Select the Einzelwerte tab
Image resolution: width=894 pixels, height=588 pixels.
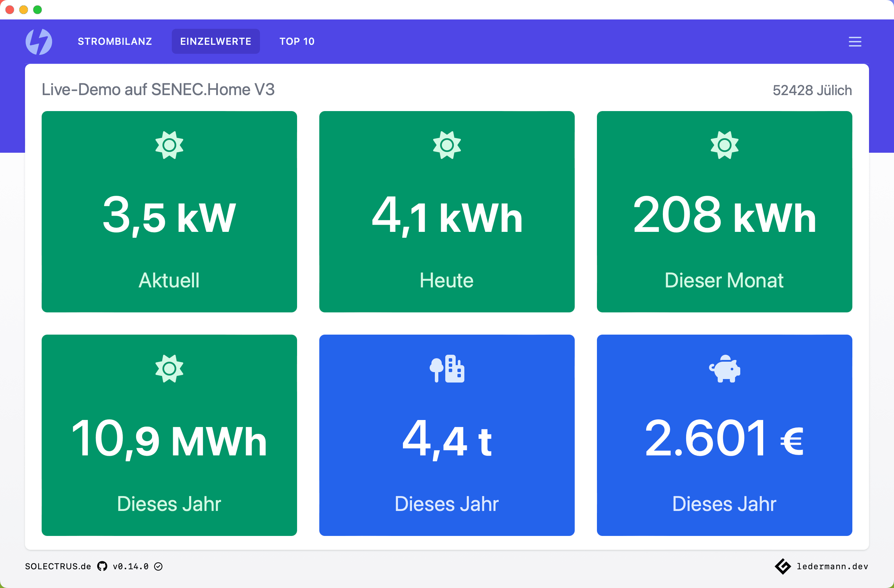[x=216, y=41]
